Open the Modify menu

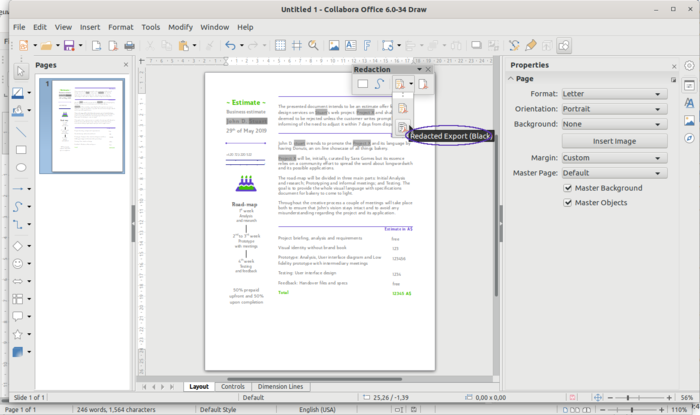coord(181,27)
